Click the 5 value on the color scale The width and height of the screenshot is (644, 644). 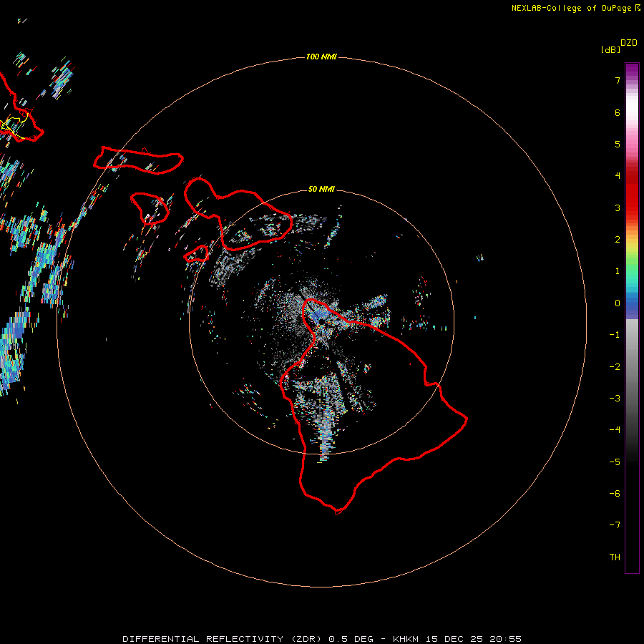click(x=618, y=144)
